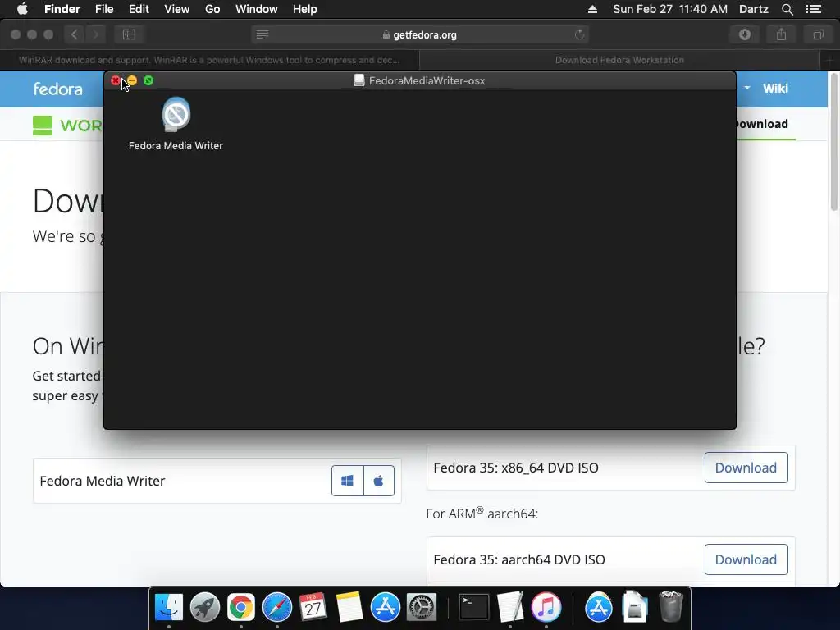The image size is (840, 630).
Task: Expand the dropdown arrow beside Wiki
Action: pos(746,88)
